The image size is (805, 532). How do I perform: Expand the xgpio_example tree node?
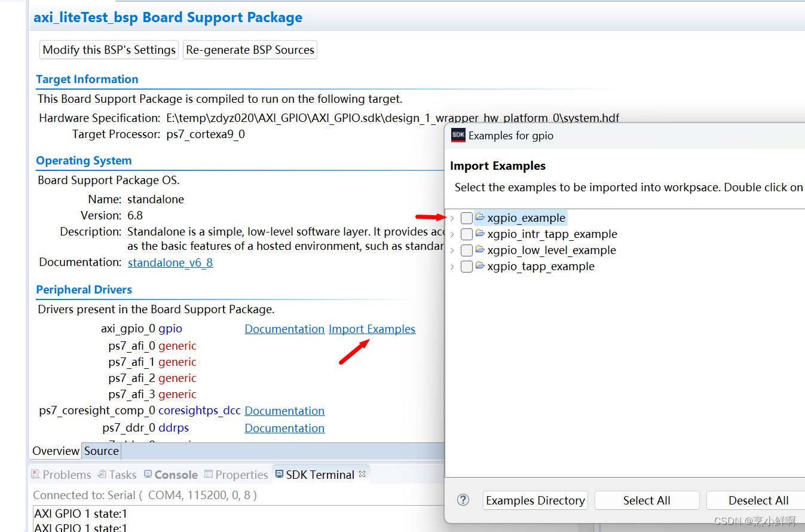click(452, 218)
